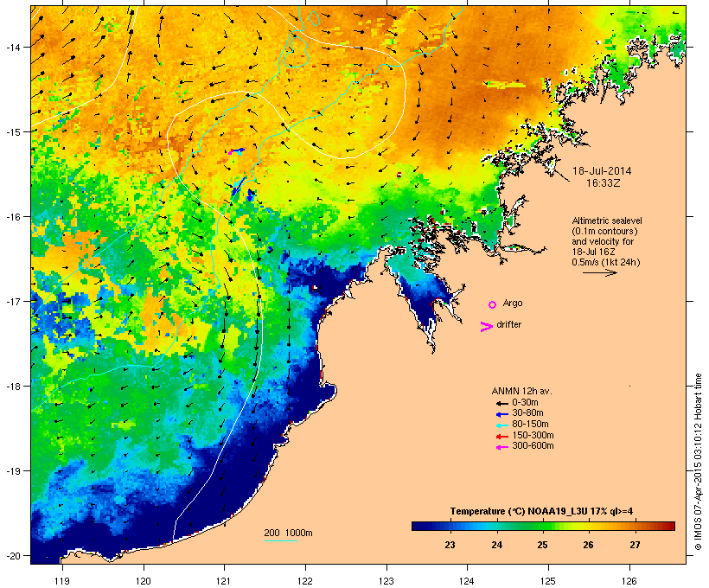
Task: Click the time label 16:33Z
Action: click(604, 183)
